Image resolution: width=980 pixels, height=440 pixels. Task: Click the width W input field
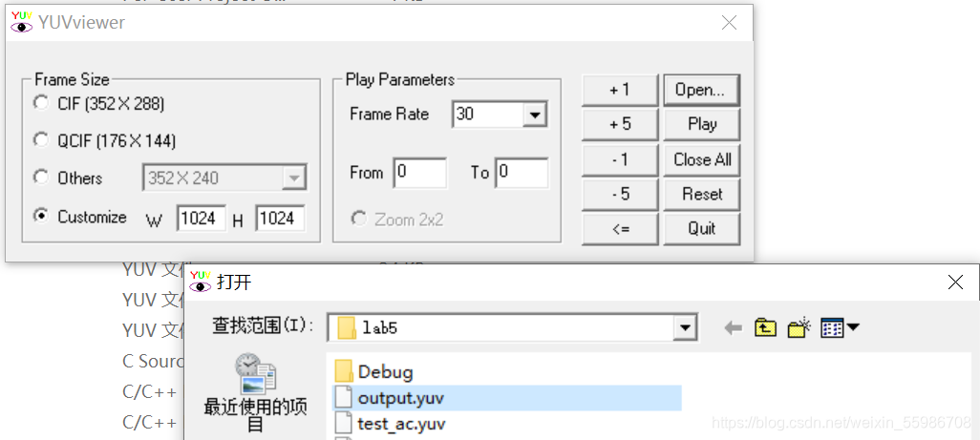[202, 219]
